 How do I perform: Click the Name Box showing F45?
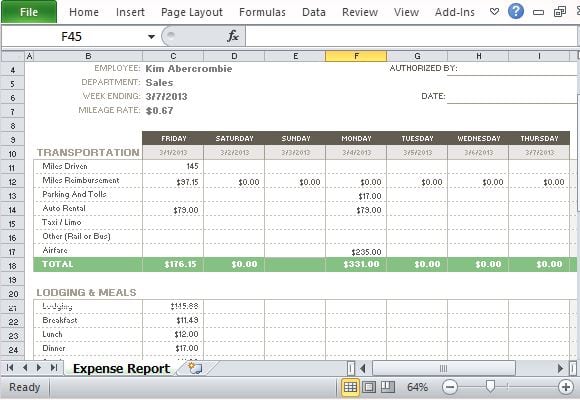tap(72, 37)
